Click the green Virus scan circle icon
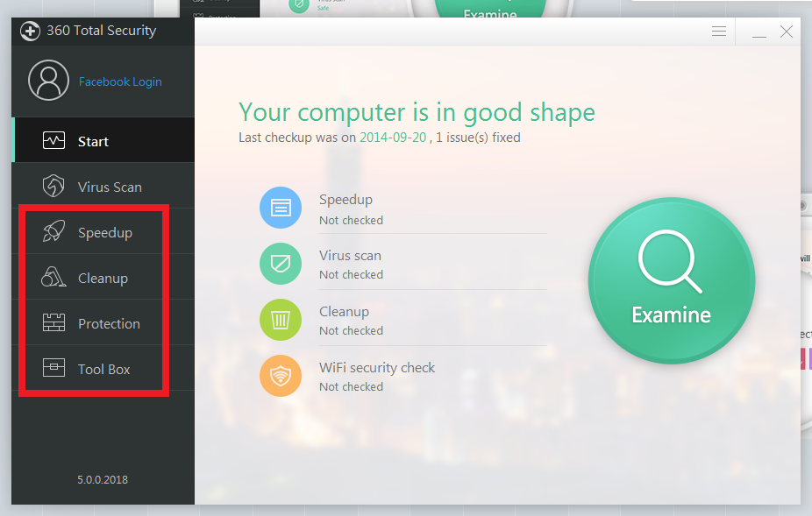812x516 pixels. coord(281,264)
